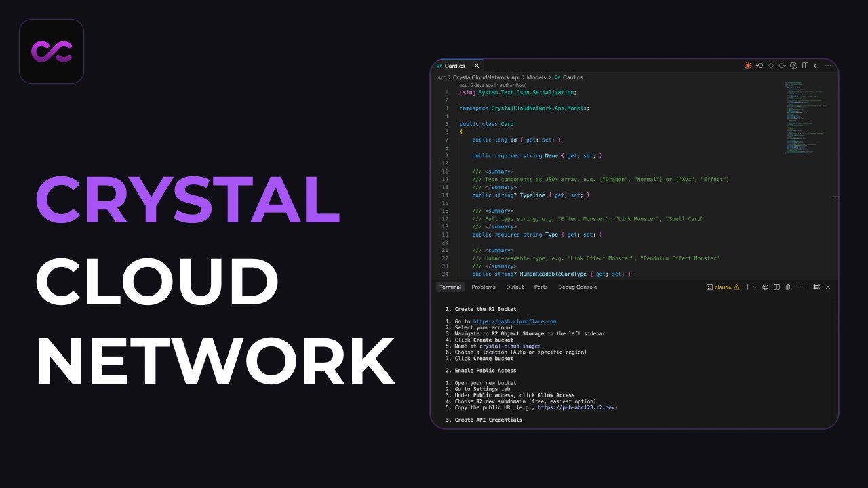Viewport: 868px width, 488px height.
Task: Click line number 14 in the gutter
Action: 445,195
